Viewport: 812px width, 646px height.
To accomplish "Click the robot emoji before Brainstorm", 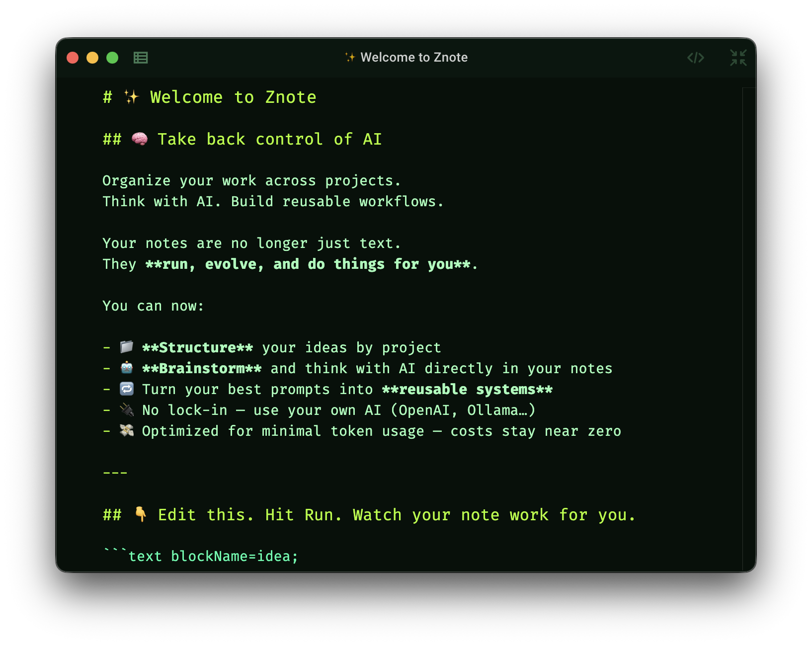I will point(127,368).
